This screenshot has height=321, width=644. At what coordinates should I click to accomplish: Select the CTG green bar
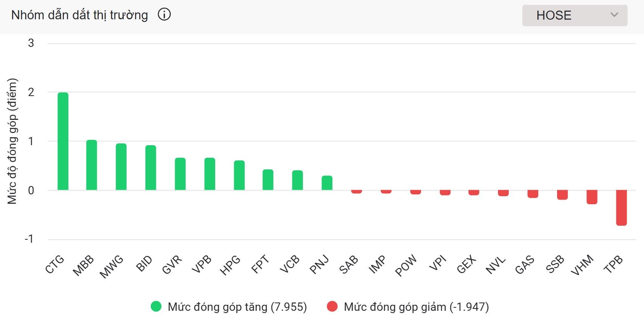pyautogui.click(x=63, y=141)
